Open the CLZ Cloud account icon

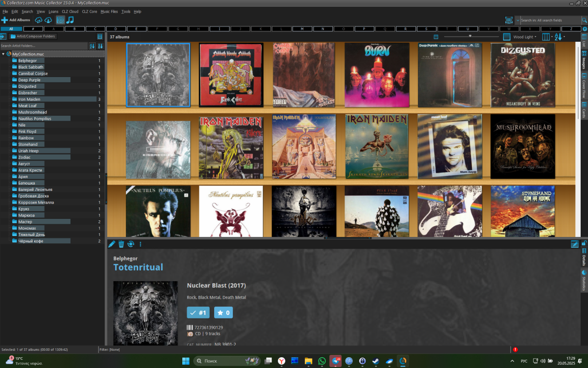pos(48,20)
